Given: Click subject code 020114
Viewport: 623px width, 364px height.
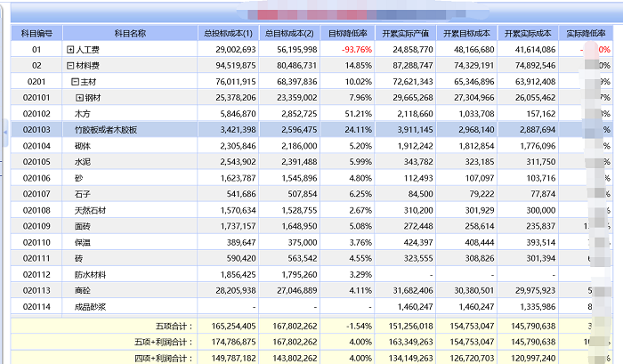Looking at the screenshot, I should click(36, 307).
